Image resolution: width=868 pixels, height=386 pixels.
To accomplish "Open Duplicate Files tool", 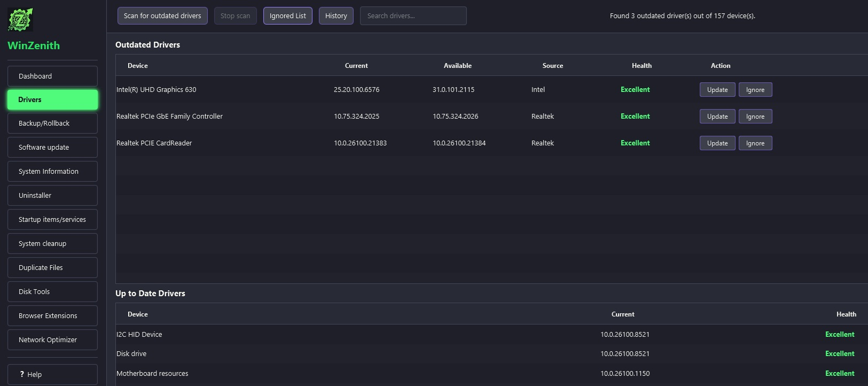I will [x=52, y=267].
